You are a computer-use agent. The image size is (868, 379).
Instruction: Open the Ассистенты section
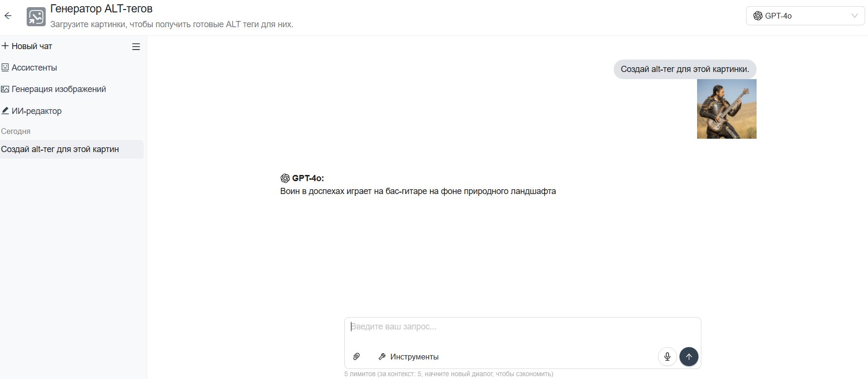(x=30, y=68)
